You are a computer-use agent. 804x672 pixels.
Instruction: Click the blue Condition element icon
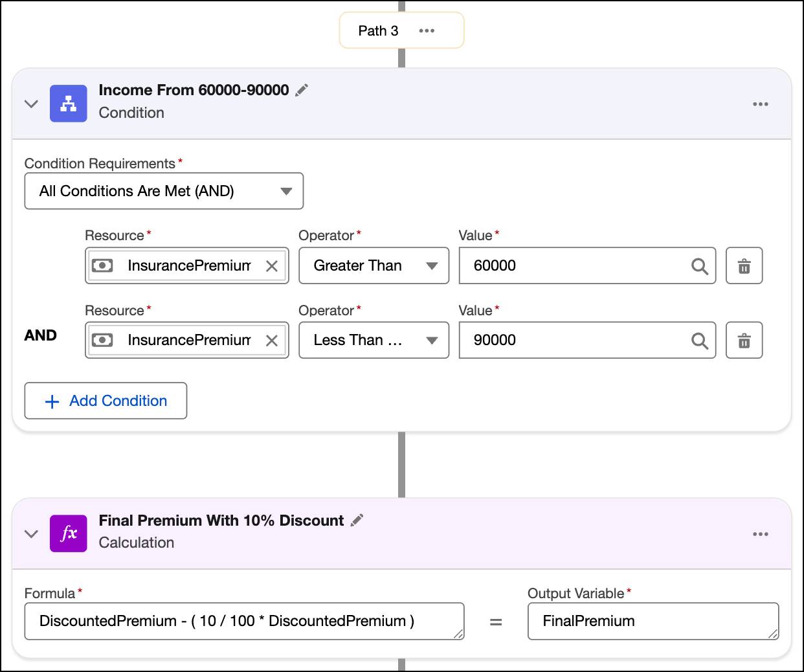(x=69, y=104)
